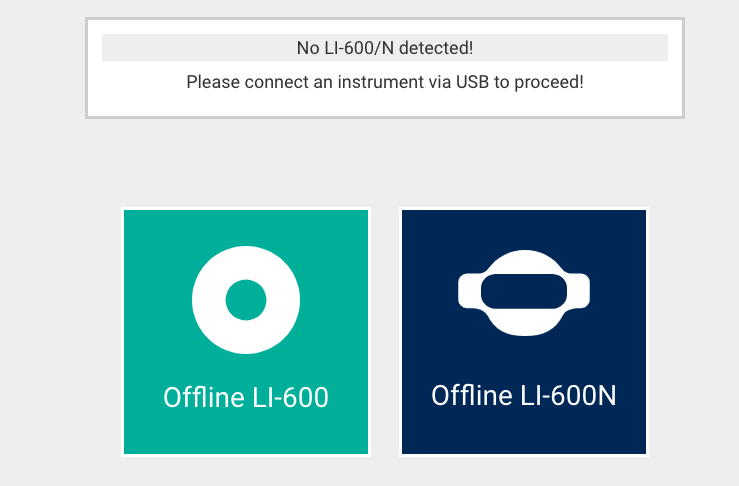Click the LI-600N sensor head icon
Image resolution: width=739 pixels, height=486 pixels.
(x=524, y=293)
